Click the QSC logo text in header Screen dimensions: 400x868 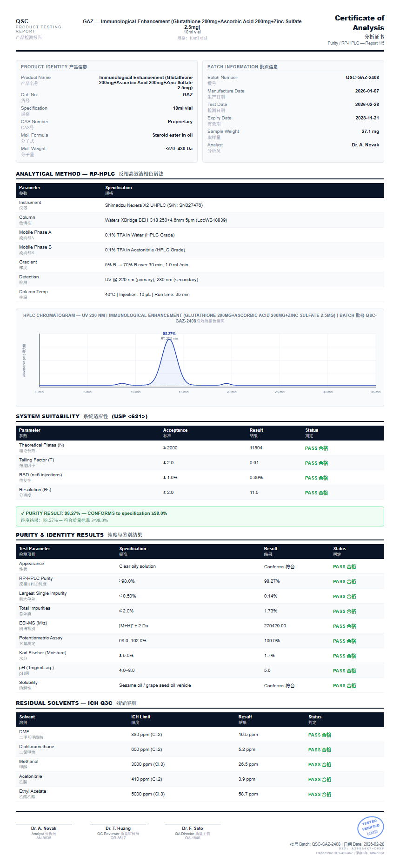(x=22, y=21)
